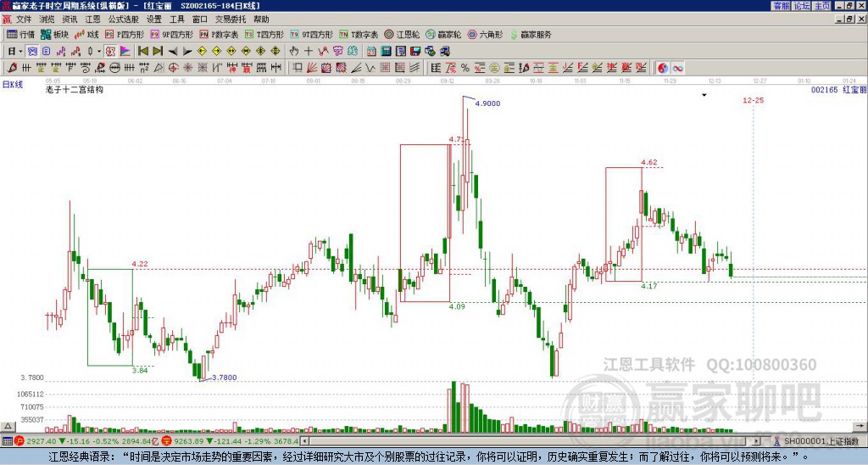Viewport: 868px width, 465px height.
Task: Click the floppy disk save icon
Action: pos(415,52)
